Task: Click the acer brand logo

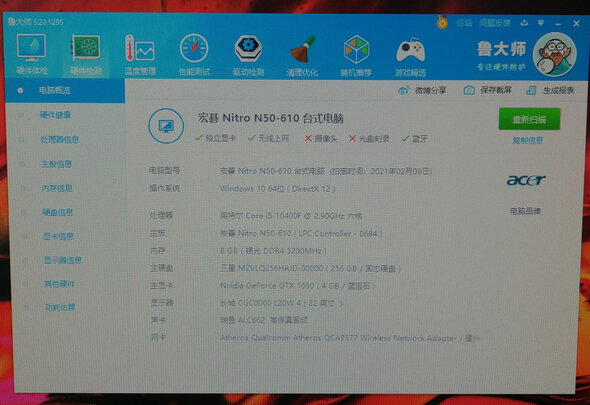Action: (x=526, y=180)
